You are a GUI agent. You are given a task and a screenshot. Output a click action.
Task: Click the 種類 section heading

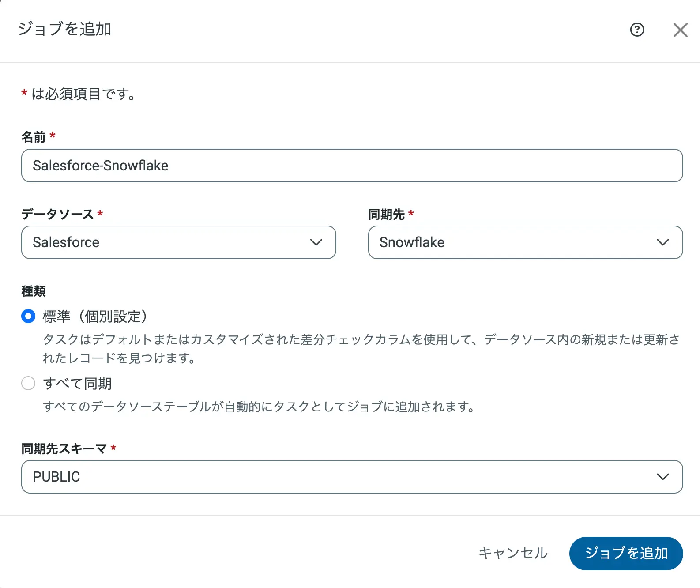[34, 291]
